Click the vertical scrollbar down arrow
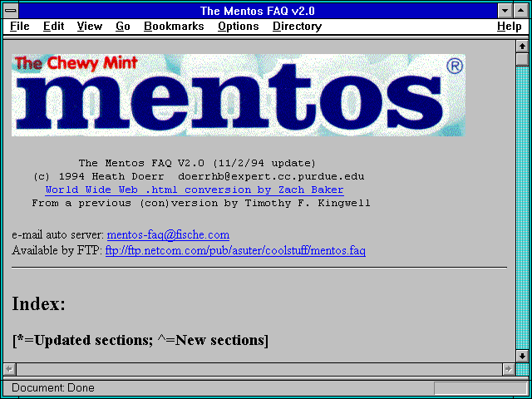This screenshot has height=399, width=532. pos(522,356)
